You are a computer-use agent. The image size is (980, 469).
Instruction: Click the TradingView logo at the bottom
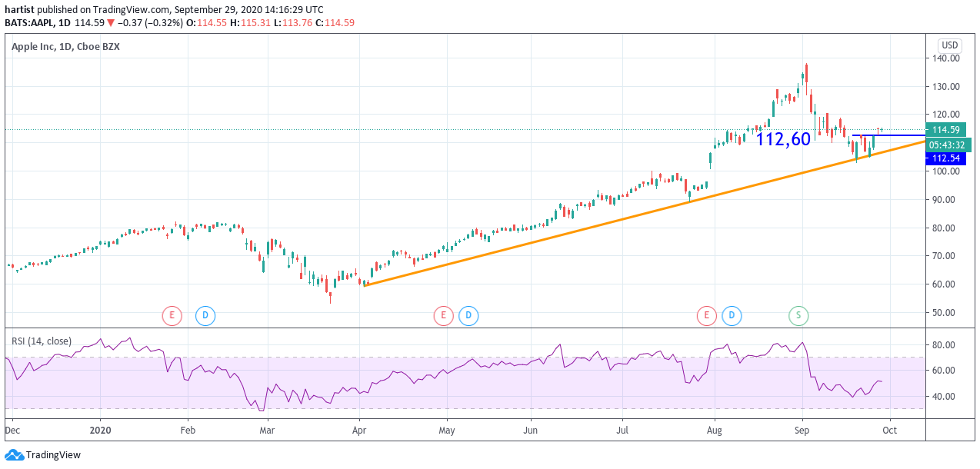[x=43, y=454]
